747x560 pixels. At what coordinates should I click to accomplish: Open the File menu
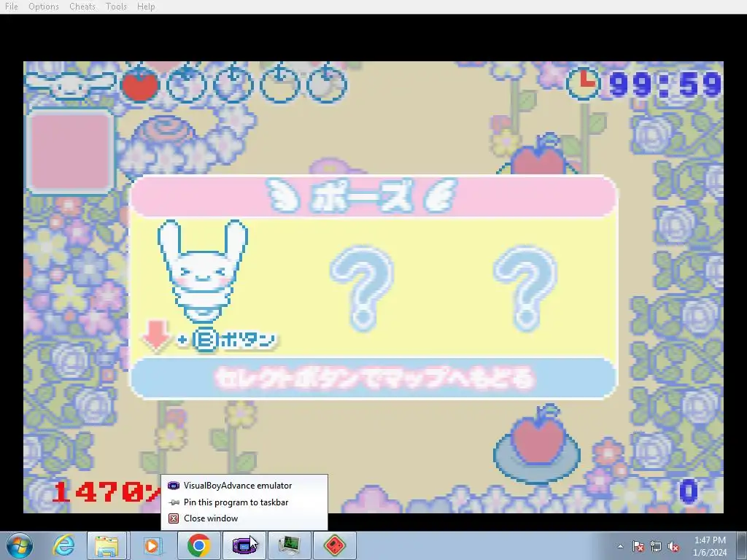[12, 7]
